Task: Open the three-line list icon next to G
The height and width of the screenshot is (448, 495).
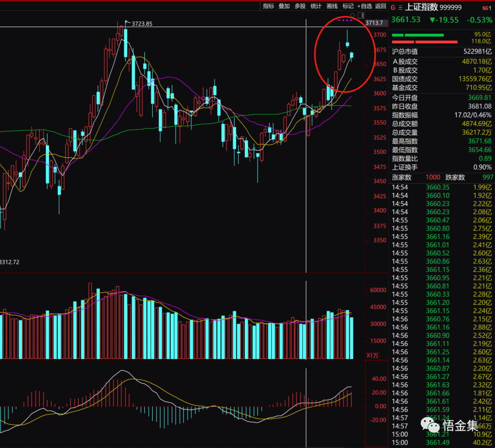Action: 400,7
